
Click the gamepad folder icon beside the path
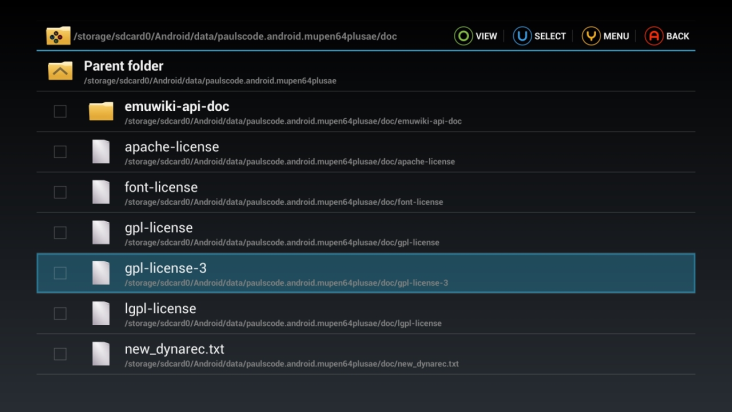[x=58, y=35]
